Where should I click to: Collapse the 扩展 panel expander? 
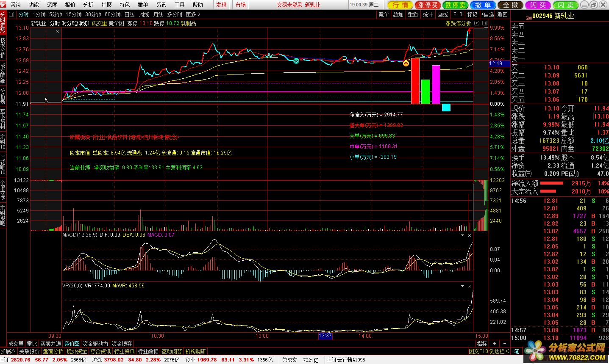pyautogui.click(x=8, y=351)
